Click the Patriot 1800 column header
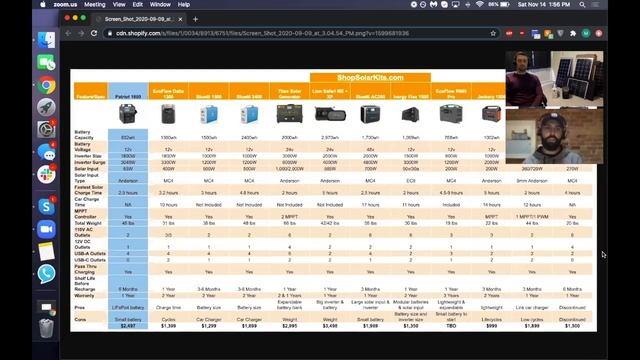Image resolution: width=640 pixels, height=360 pixels. tap(128, 91)
